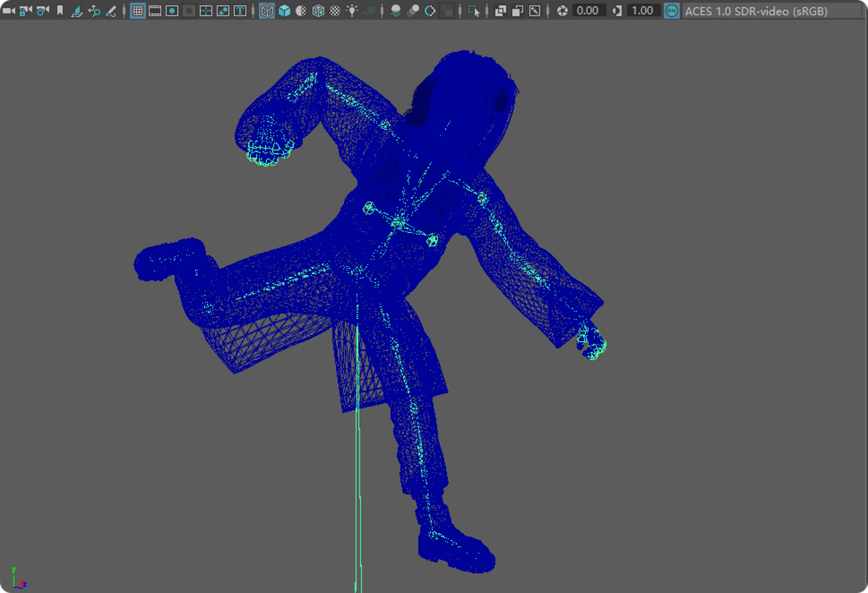Toggle Multisample Anti-aliasing icon
Viewport: 868px width, 593px height.
pyautogui.click(x=430, y=10)
